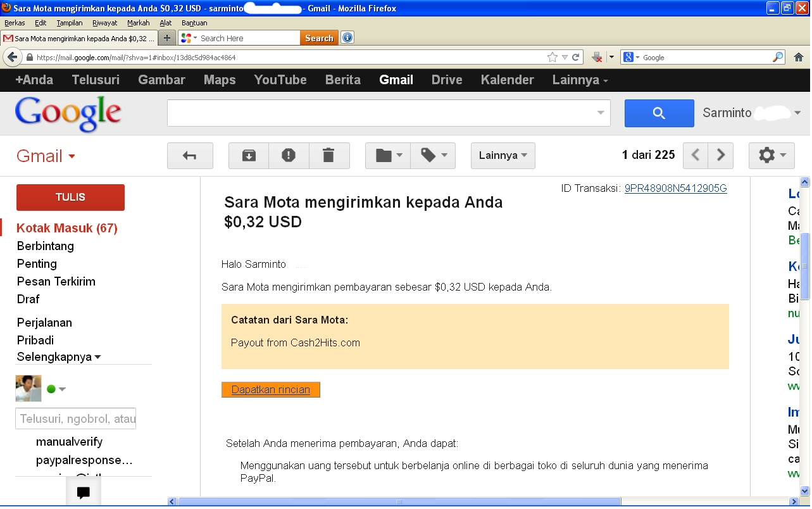Viewport: 812px width, 509px height.
Task: Click the orange Search toolbar button
Action: 319,38
